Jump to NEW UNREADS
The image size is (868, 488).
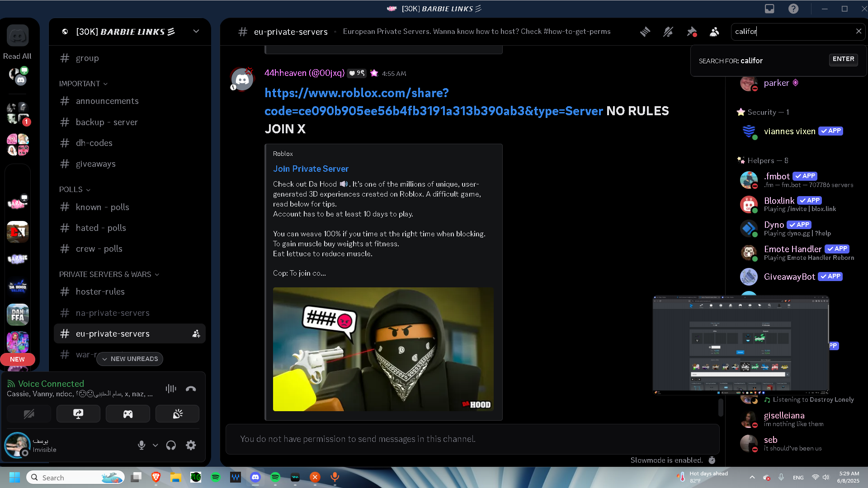130,359
